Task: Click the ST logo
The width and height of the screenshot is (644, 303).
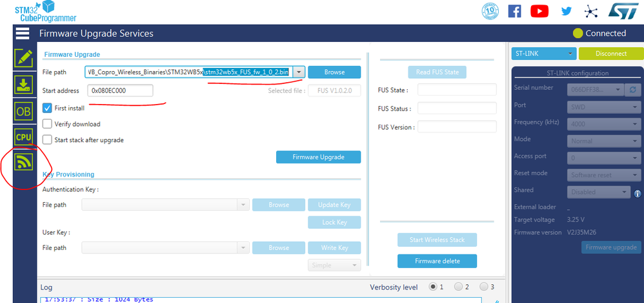Action: tap(623, 11)
